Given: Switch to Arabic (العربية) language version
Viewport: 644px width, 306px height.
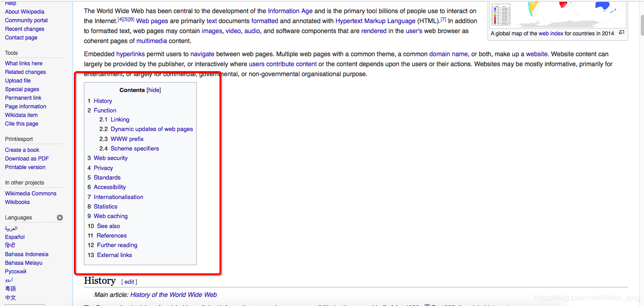Looking at the screenshot, I should 11,228.
